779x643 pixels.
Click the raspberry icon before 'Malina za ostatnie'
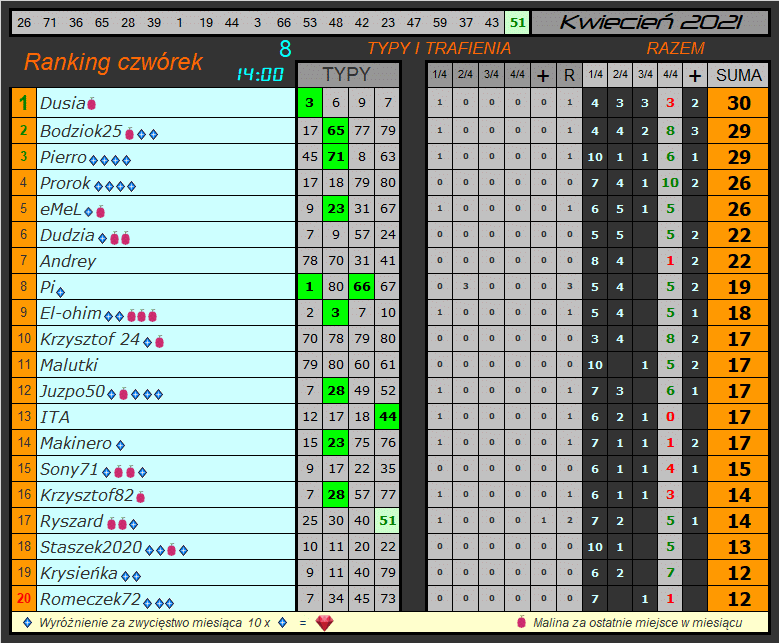click(521, 621)
